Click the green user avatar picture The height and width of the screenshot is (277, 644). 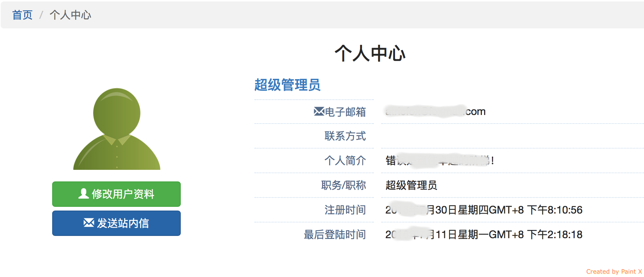[117, 129]
